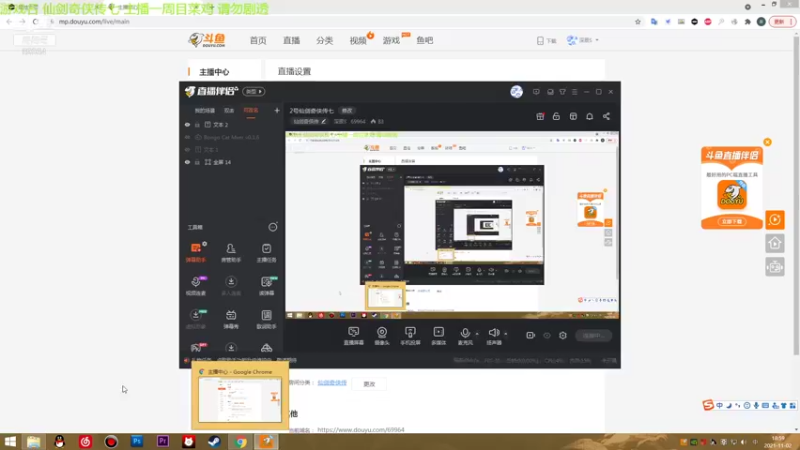Open the 弹幕助手 tool in toolbox
800x450 pixels.
point(196,252)
